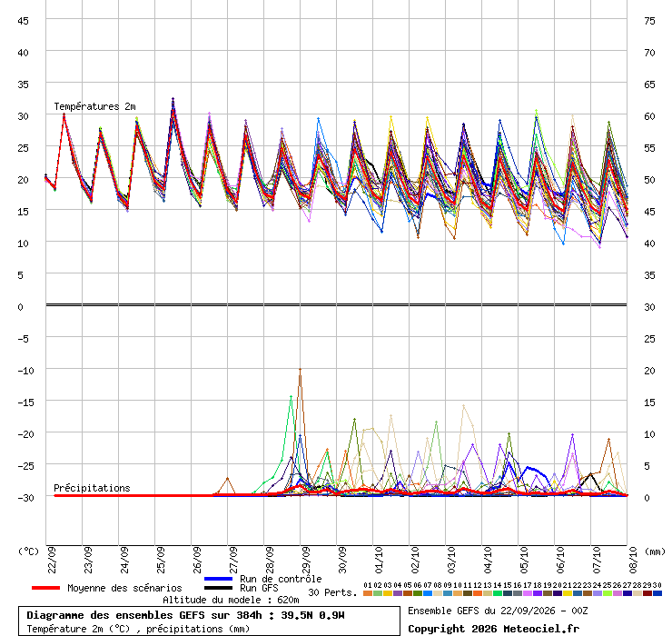Click the Copyright 2026 Meteociel.fr text
The height and width of the screenshot is (636, 672).
pyautogui.click(x=494, y=629)
